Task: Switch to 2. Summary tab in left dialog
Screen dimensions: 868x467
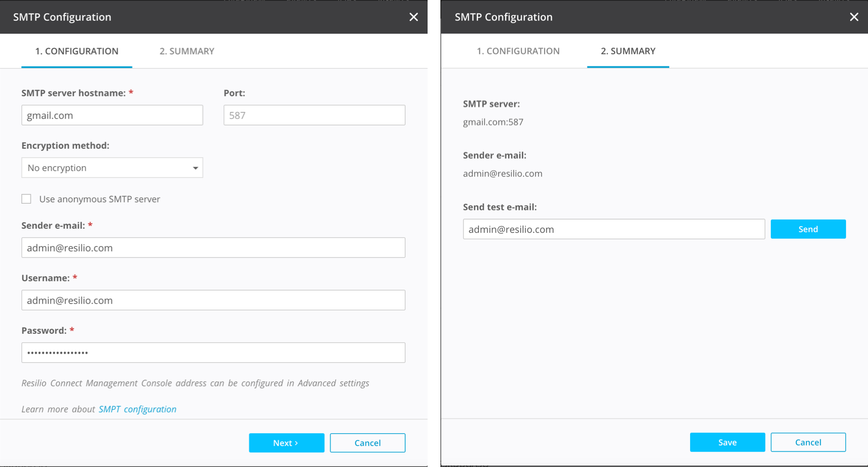Action: (187, 51)
